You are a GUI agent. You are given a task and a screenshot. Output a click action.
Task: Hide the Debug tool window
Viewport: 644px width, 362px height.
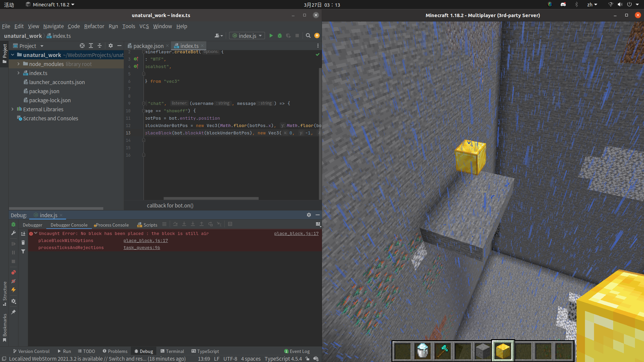(x=317, y=215)
